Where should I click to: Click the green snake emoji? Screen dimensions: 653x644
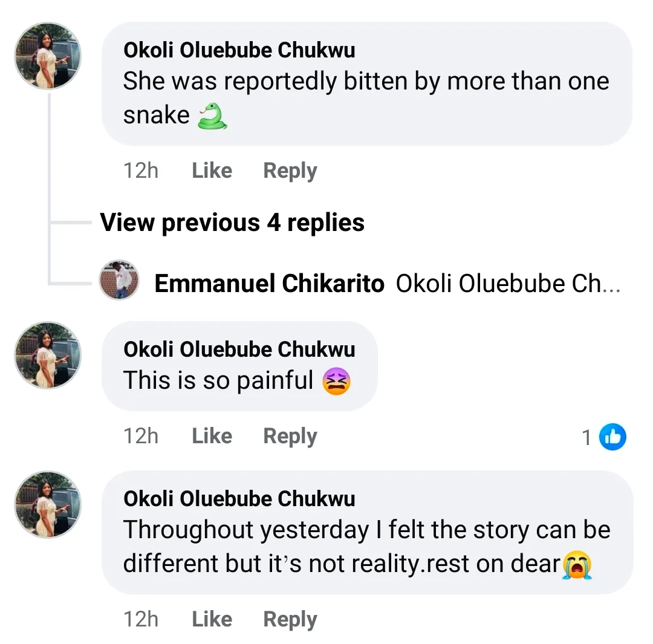click(213, 115)
